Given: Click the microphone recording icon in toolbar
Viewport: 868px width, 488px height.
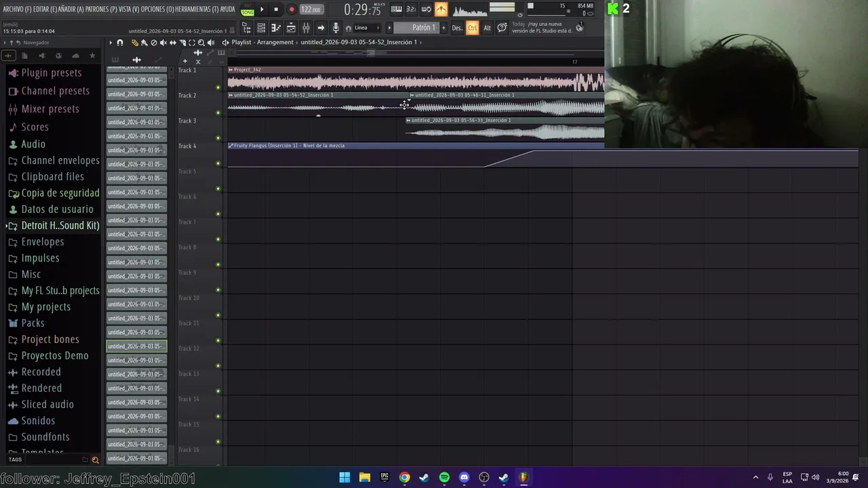Looking at the screenshot, I should click(335, 28).
